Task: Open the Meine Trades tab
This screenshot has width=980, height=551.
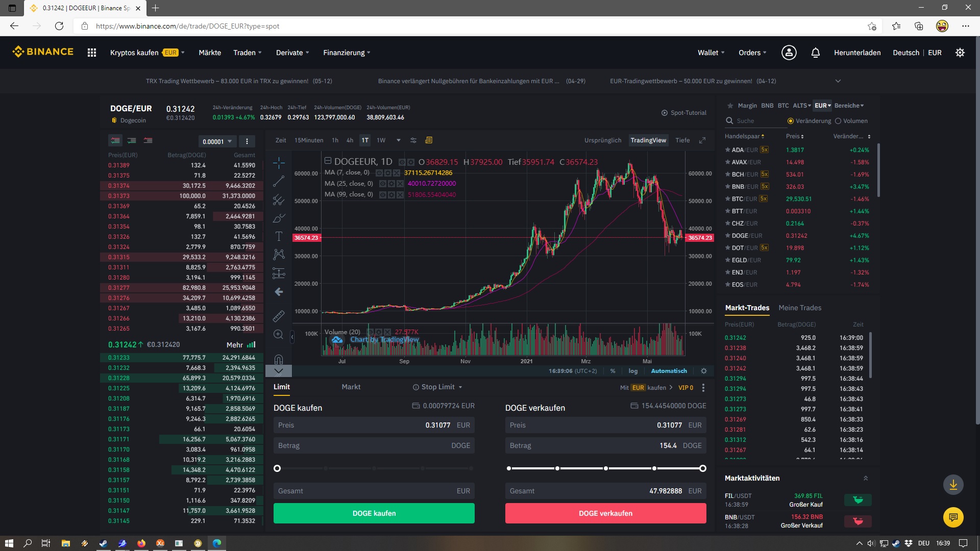Action: 800,308
